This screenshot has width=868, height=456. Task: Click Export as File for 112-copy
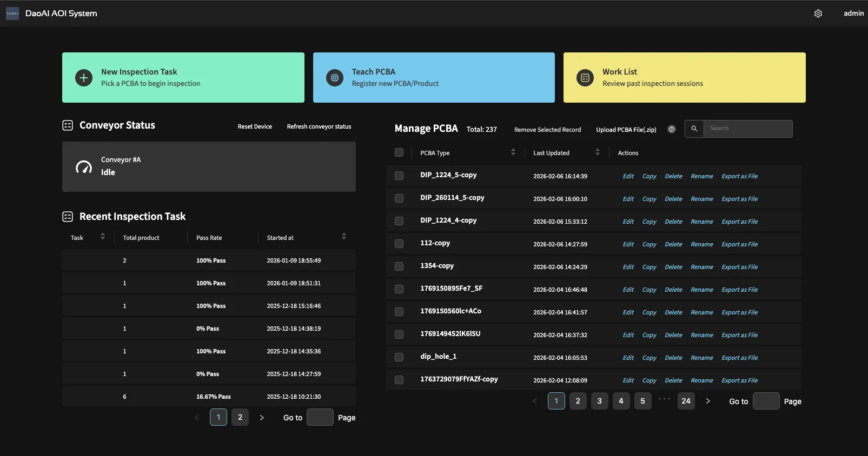739,244
